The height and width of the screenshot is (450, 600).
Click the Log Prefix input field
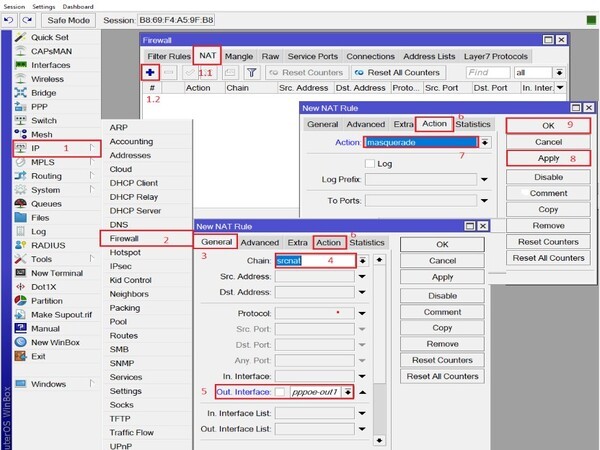coord(421,179)
